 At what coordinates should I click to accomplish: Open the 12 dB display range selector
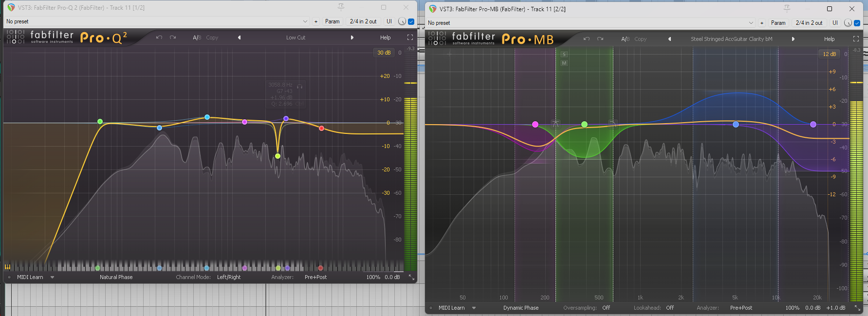[829, 54]
